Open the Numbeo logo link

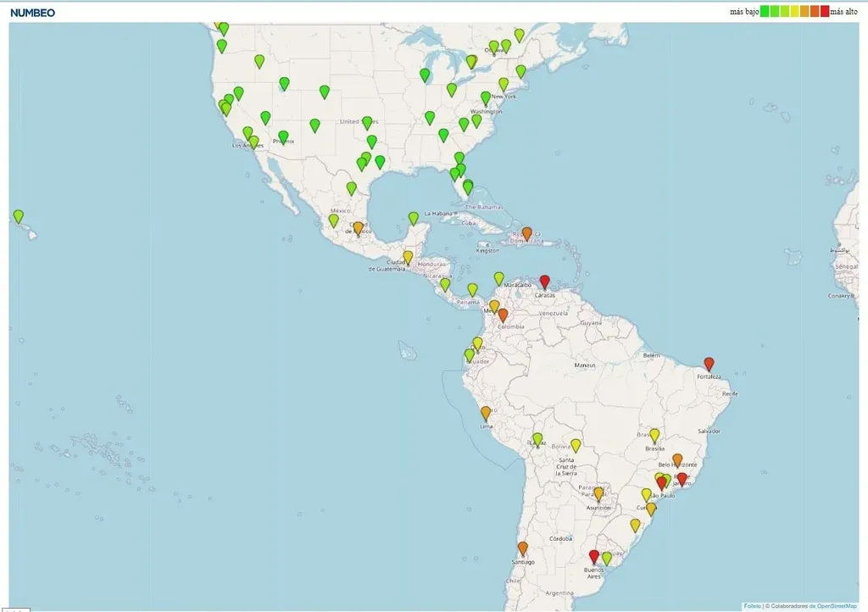33,13
